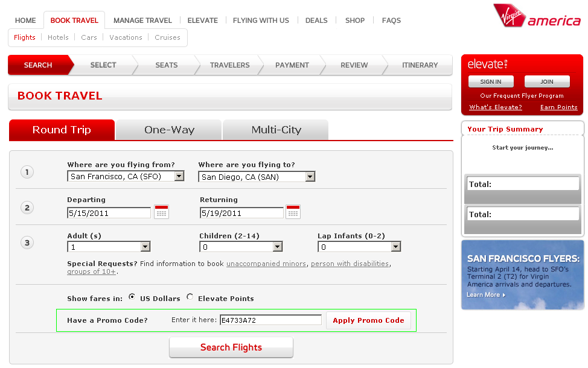This screenshot has height=368, width=588.
Task: Click the "Start your journey..." text
Action: pyautogui.click(x=523, y=148)
